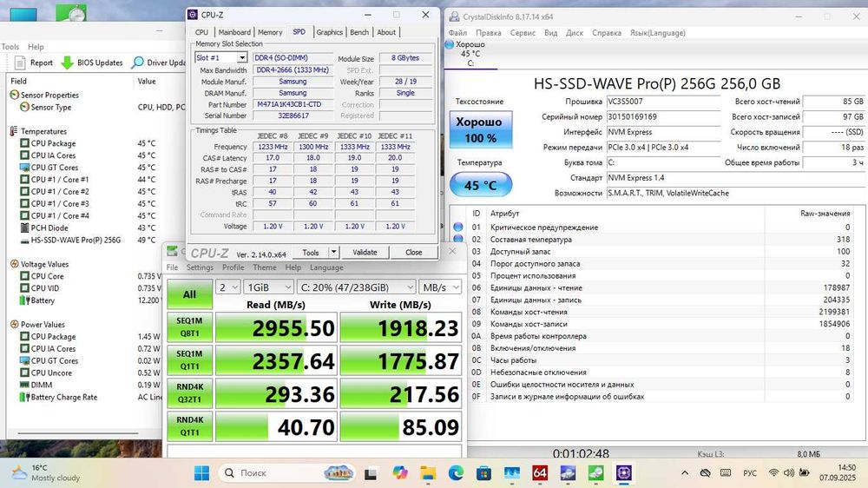868x488 pixels.
Task: Click the Report icon in the AIDA64 toolbar
Action: coord(20,63)
